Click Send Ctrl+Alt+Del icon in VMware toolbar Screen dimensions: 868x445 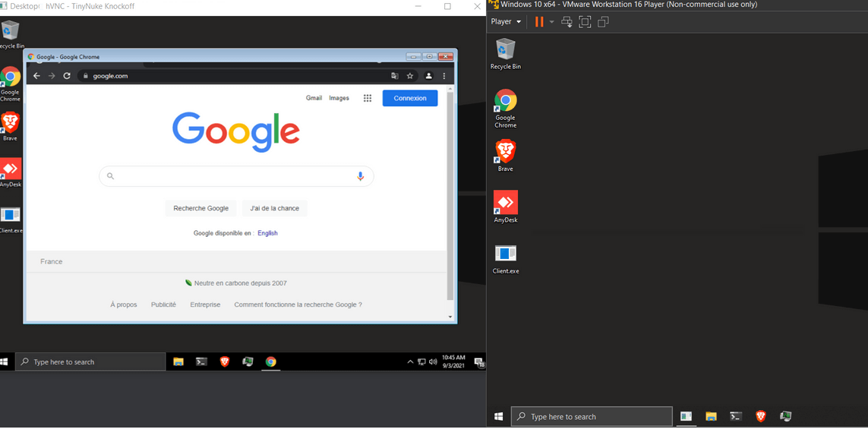[567, 22]
